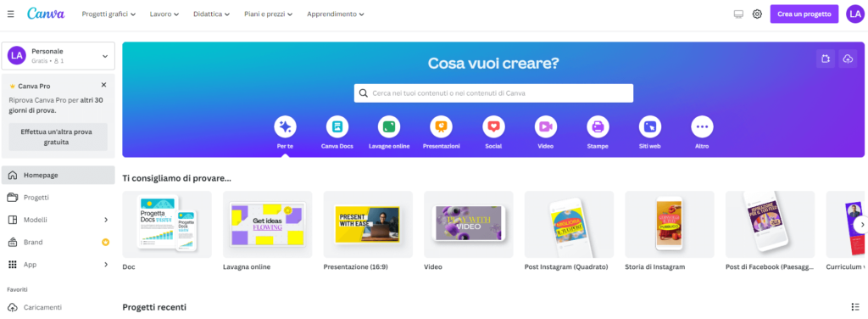Go to Homepage in the sidebar
Image resolution: width=868 pixels, height=319 pixels.
[58, 175]
